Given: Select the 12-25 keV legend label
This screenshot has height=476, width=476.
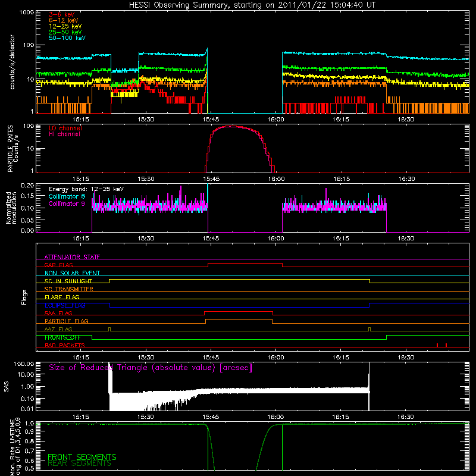Looking at the screenshot, I should coord(65,26).
